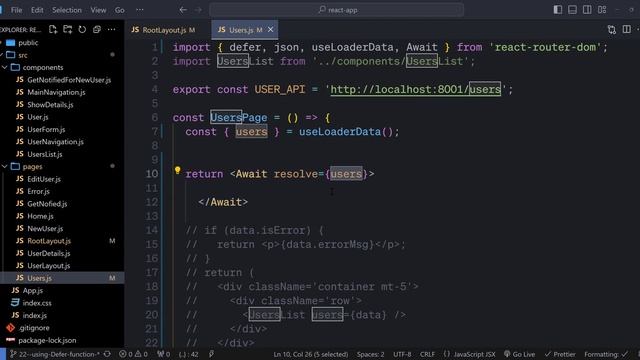Viewport: 640px width, 360px height.
Task: Open the Edit menu
Action: 37,10
